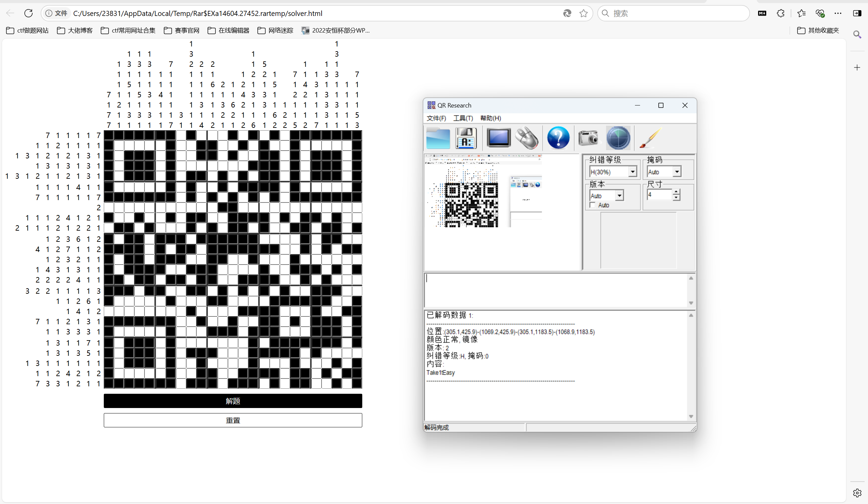The width and height of the screenshot is (868, 504).
Task: Open the 纠错等级 H(30%) dropdown
Action: (632, 172)
